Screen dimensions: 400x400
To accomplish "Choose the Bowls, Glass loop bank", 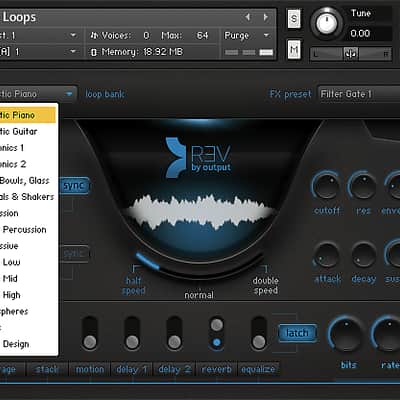I will (x=28, y=181).
